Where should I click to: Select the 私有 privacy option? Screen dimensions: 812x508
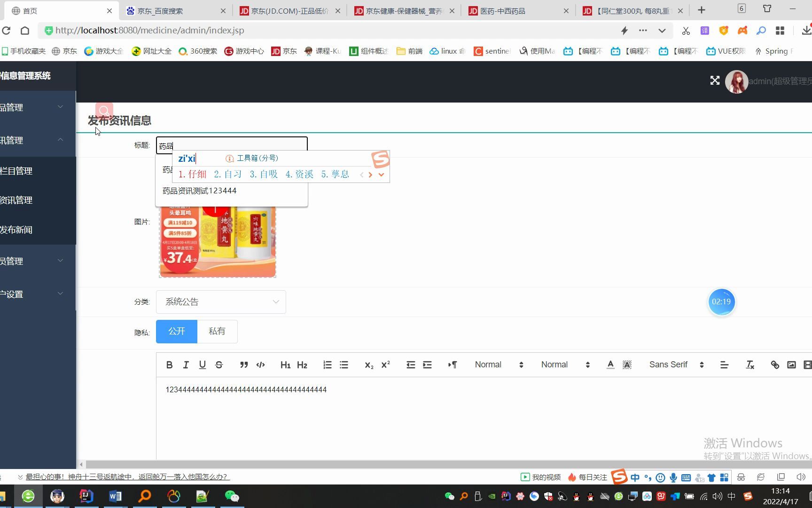[217, 331]
